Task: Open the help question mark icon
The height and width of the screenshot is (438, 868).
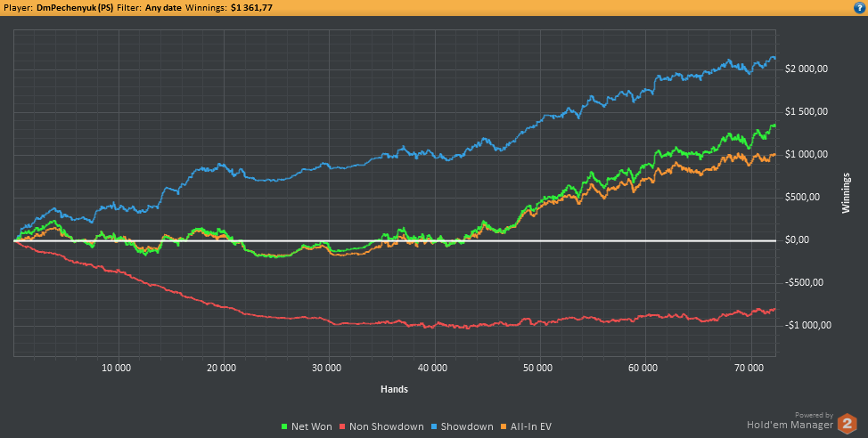Action: 862,8
